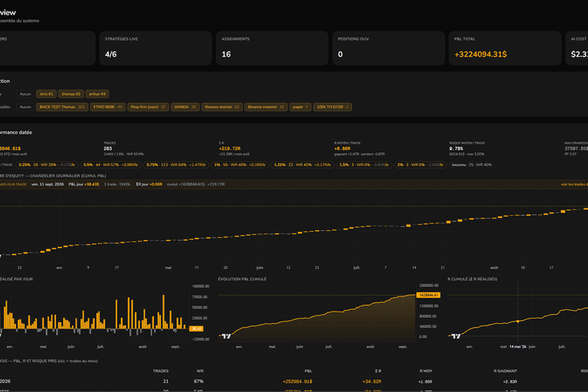Viewport: 588px width, 392px height.
Task: Toggle the Binance mainnet portfolio chip
Action: point(266,107)
